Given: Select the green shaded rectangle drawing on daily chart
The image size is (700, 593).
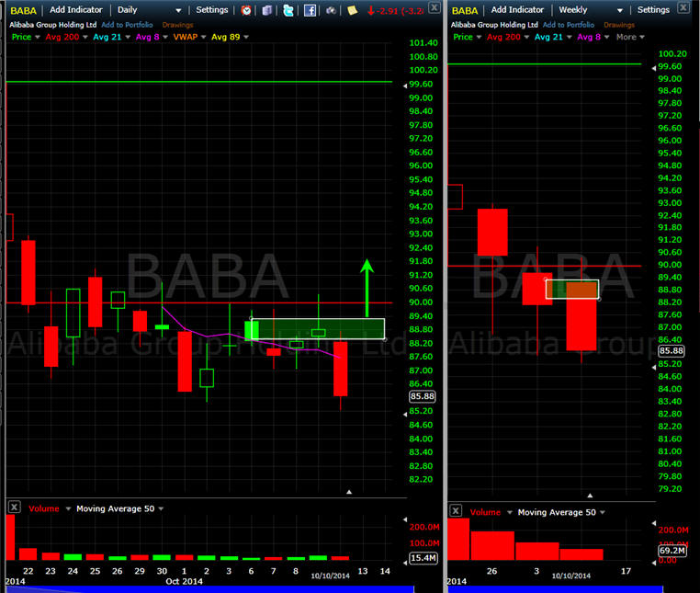Looking at the screenshot, I should coord(318,329).
